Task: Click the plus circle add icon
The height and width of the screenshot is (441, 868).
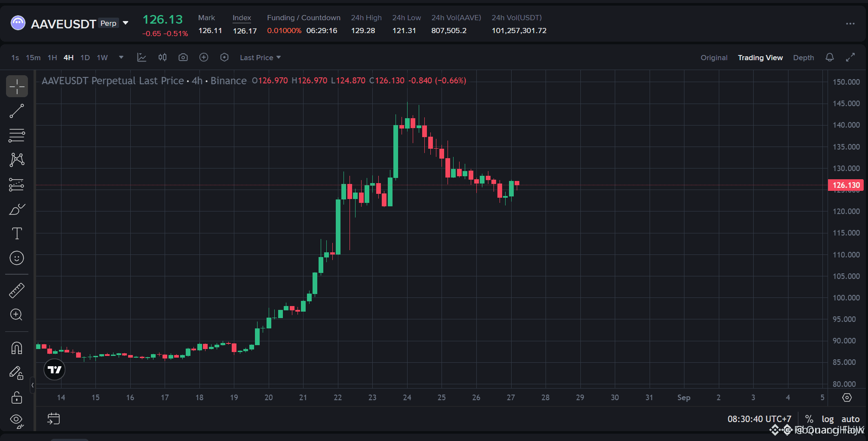Action: [204, 57]
